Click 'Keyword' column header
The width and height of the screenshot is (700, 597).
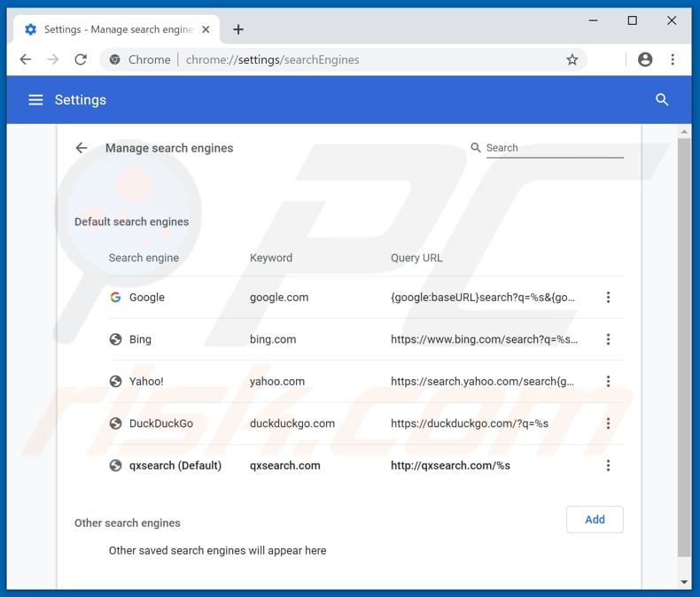(x=271, y=258)
